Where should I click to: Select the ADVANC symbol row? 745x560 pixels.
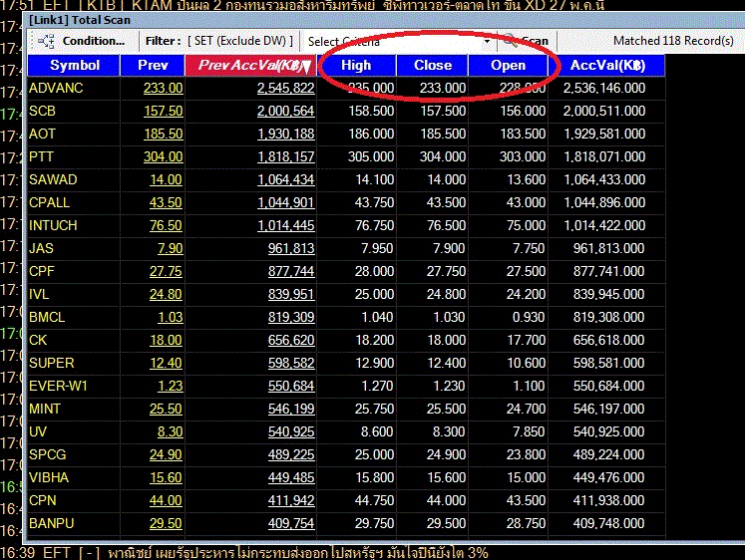(x=56, y=88)
